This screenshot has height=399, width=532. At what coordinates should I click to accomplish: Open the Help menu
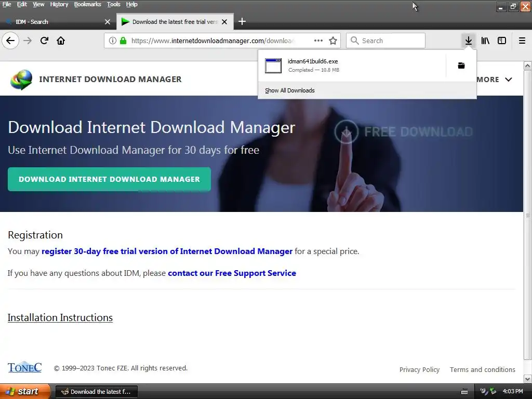coord(131,4)
